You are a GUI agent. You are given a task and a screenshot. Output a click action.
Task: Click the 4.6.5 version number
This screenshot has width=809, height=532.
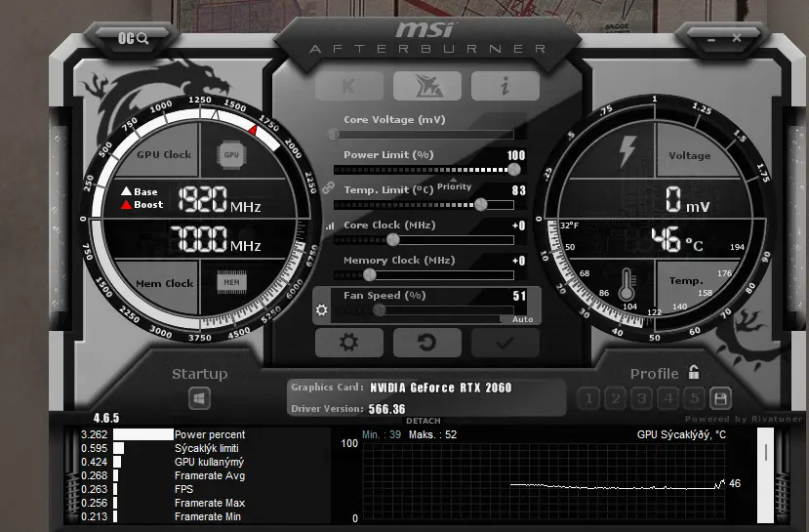[x=106, y=418]
